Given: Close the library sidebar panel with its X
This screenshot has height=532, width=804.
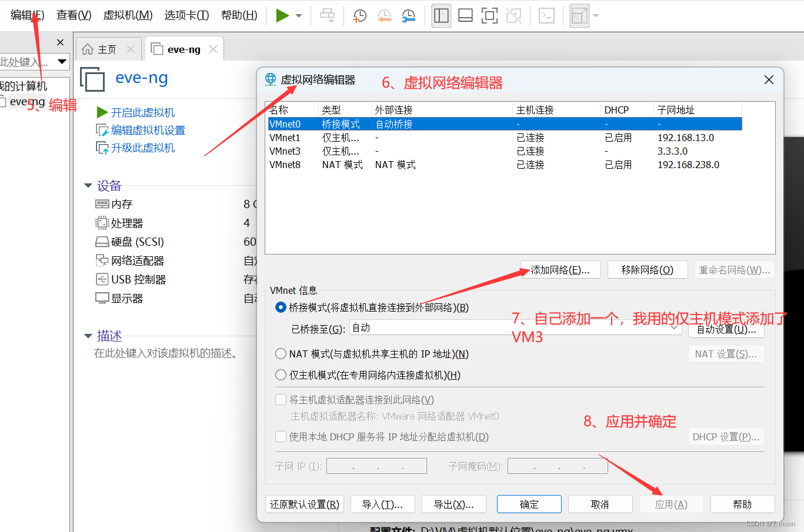Looking at the screenshot, I should [x=60, y=42].
